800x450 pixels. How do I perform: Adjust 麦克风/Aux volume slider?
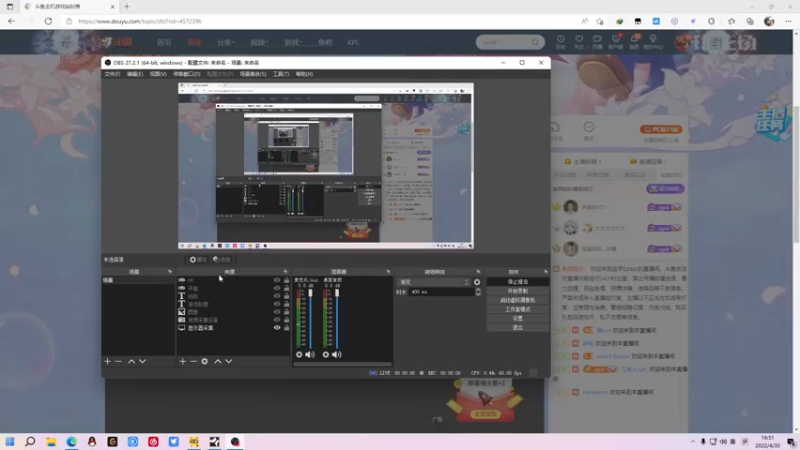310,293
